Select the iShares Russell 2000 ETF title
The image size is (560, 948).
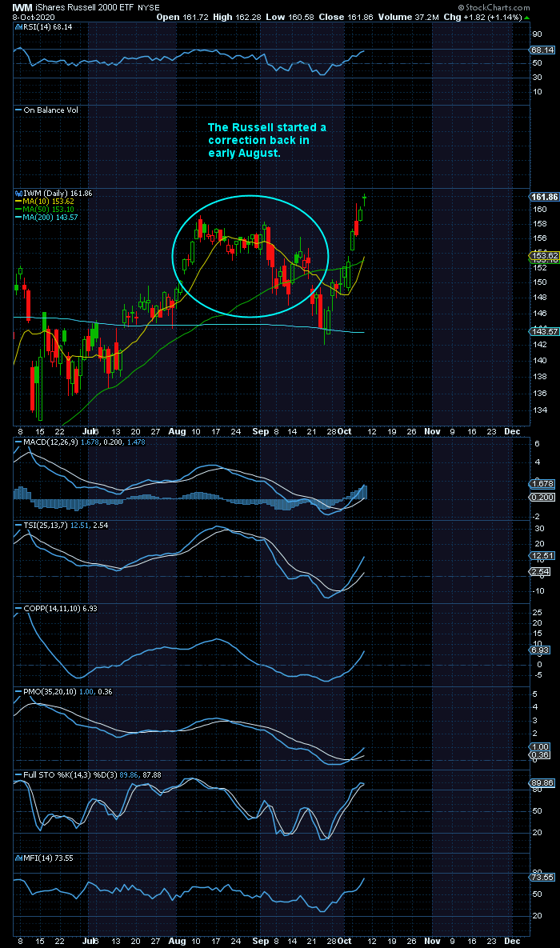(x=86, y=7)
